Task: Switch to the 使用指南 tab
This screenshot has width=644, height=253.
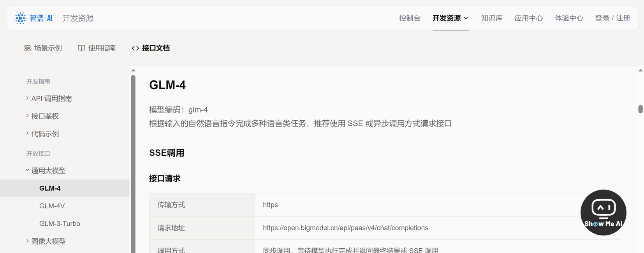Action: (97, 48)
